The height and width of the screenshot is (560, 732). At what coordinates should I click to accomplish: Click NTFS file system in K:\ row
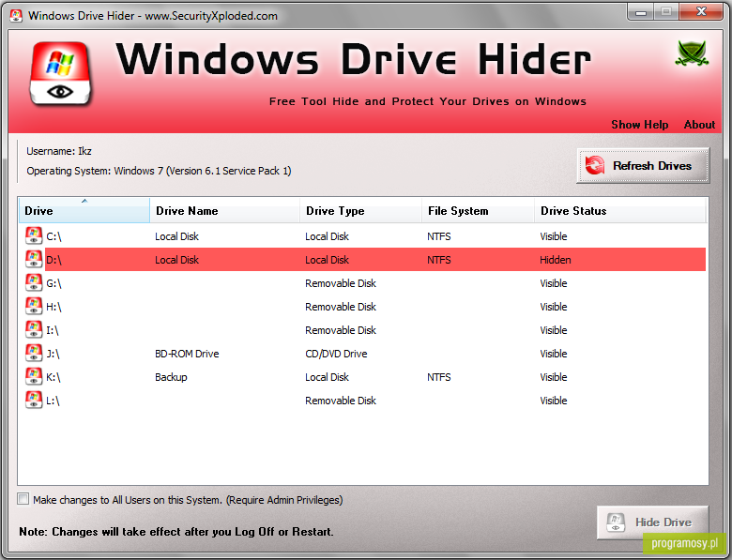[x=439, y=377]
